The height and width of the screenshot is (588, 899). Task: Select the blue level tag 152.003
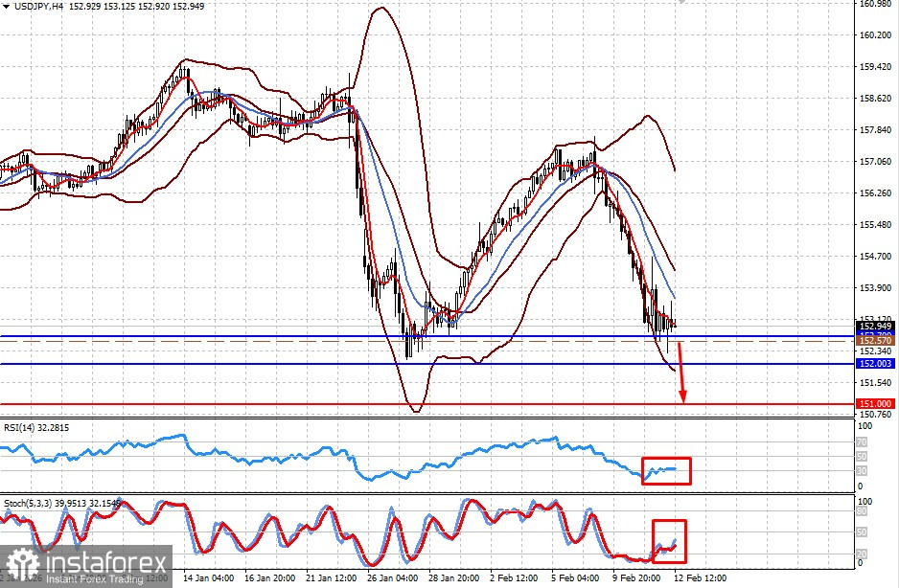tap(874, 363)
